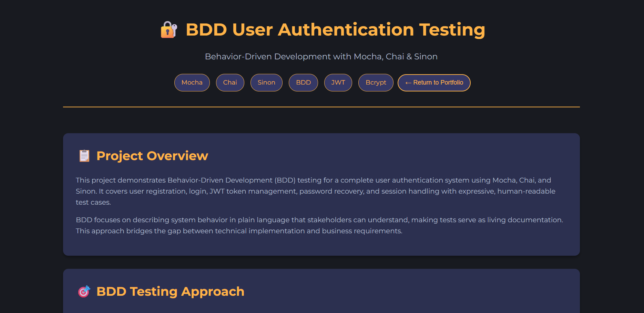
Task: Click the Behavior-Driven Development subtitle text
Action: pyautogui.click(x=321, y=56)
